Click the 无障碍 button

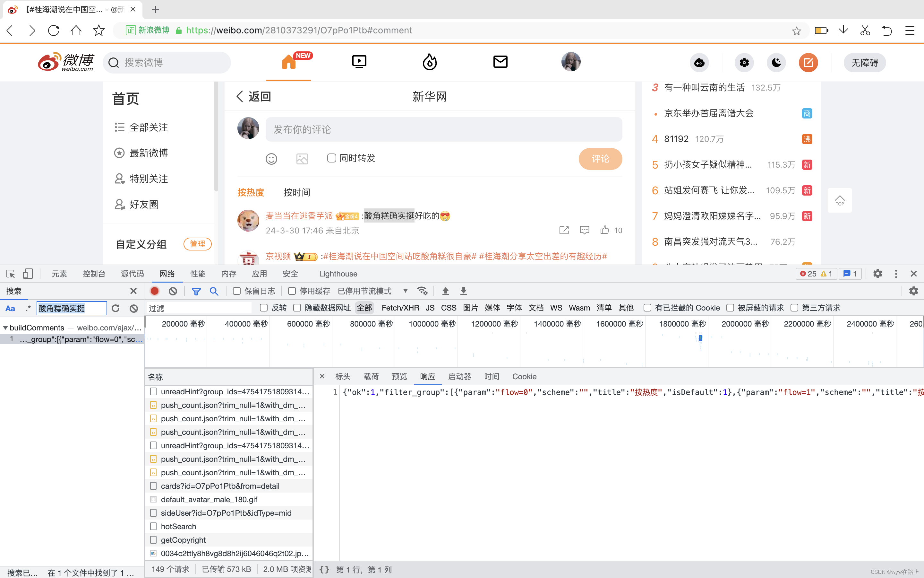point(864,62)
